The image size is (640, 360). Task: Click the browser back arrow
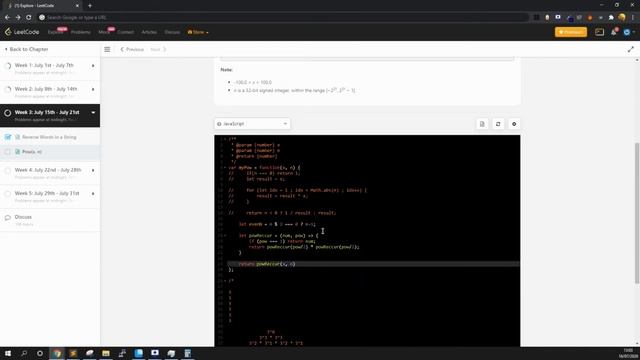[x=7, y=18]
